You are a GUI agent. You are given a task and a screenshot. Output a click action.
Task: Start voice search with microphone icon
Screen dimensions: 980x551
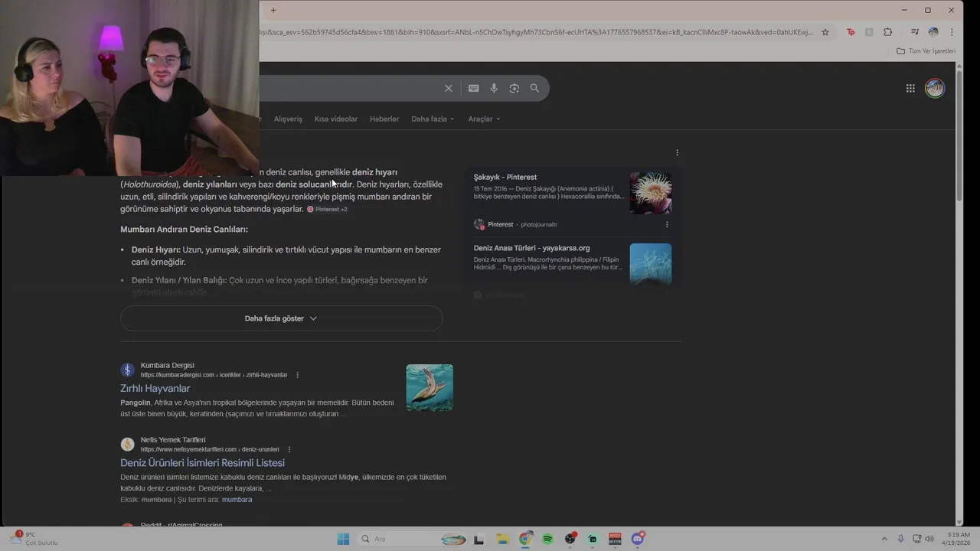pos(494,88)
